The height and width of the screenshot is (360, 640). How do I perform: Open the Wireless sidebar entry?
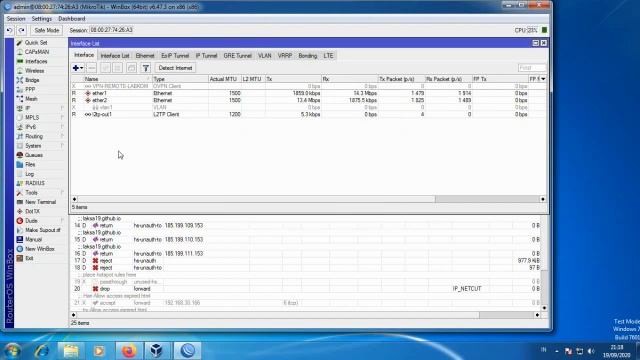click(x=34, y=71)
